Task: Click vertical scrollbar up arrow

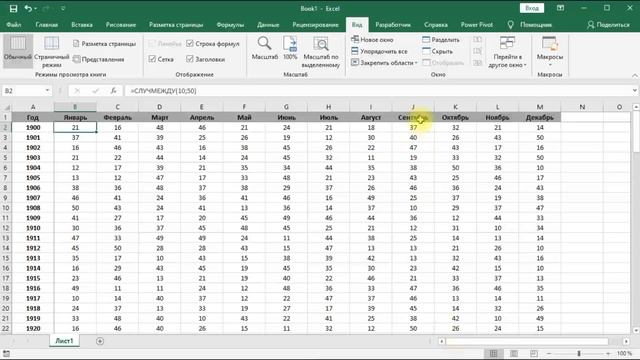Action: coord(636,107)
